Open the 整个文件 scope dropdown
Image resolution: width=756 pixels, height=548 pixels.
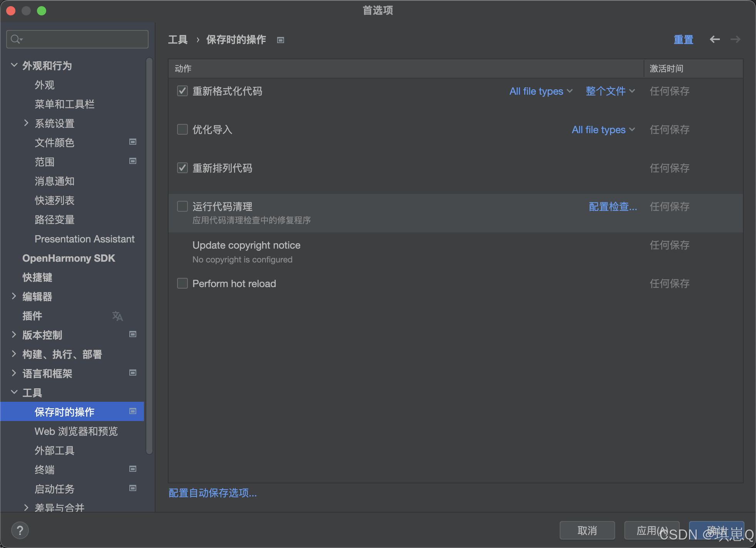click(610, 91)
